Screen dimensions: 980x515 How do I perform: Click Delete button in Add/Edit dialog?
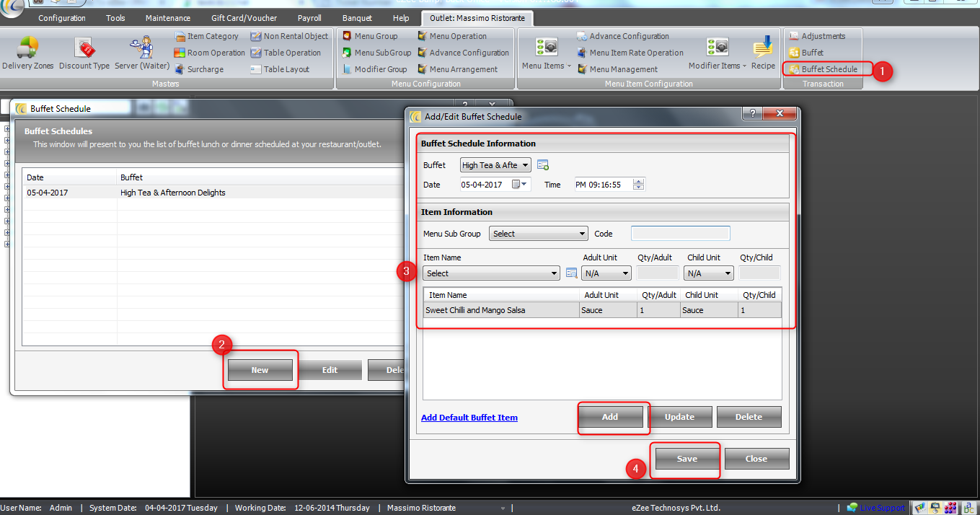(749, 417)
